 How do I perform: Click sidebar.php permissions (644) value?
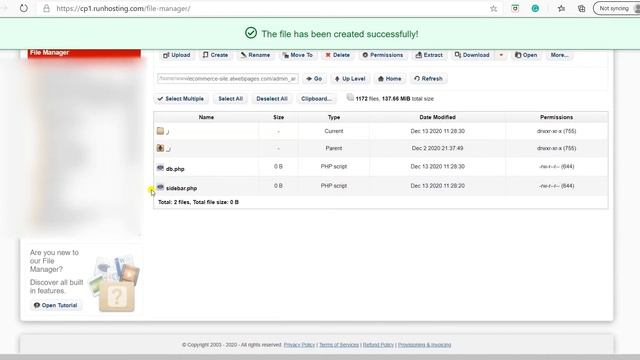(556, 186)
